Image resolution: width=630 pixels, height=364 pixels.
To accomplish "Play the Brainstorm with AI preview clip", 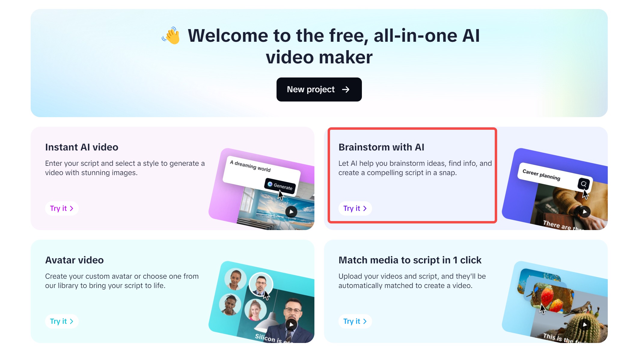I will pos(585,212).
